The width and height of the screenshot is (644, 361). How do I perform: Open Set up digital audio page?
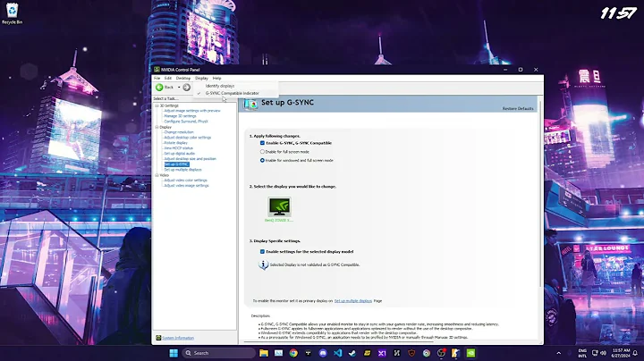(x=180, y=154)
